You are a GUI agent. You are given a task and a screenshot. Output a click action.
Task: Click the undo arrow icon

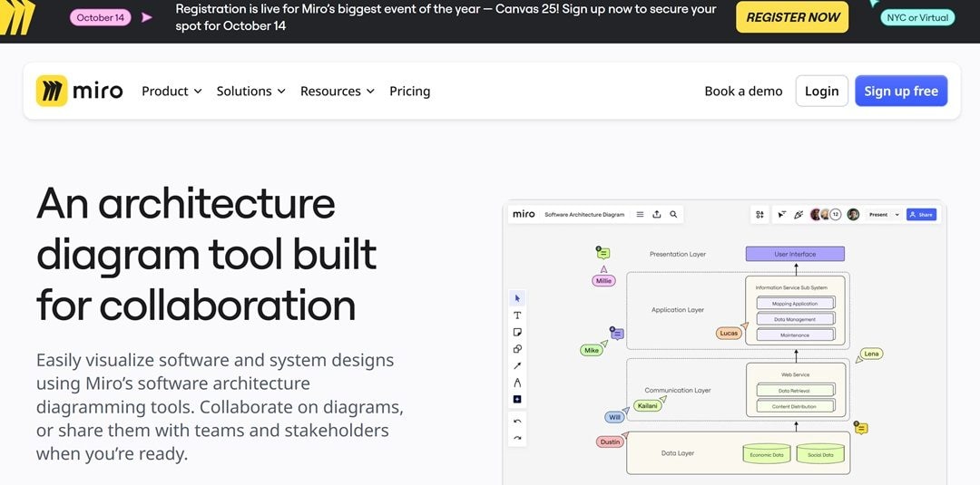(x=517, y=422)
